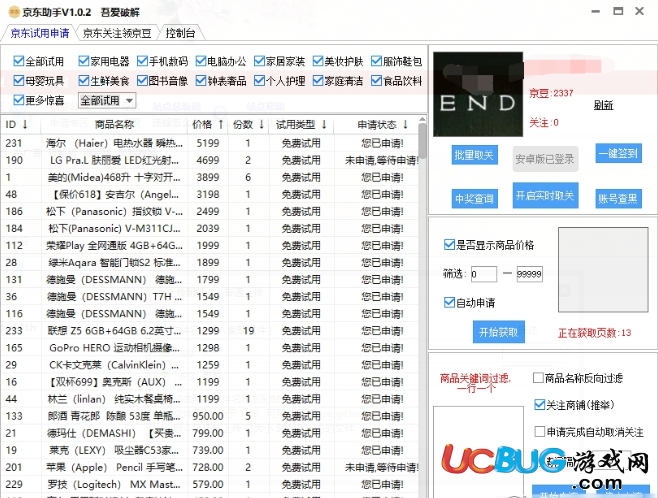Click the 开启实时取关 button
The image size is (658, 498).
click(545, 196)
